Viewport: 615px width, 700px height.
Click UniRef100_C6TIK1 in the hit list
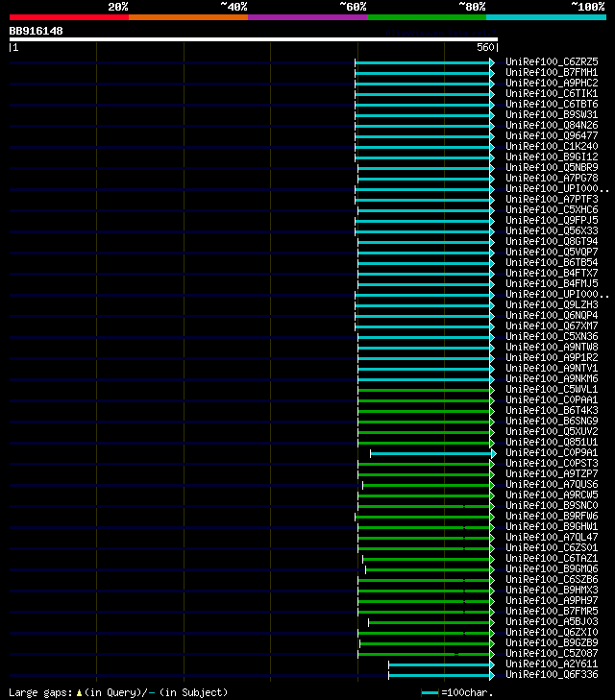click(x=552, y=94)
